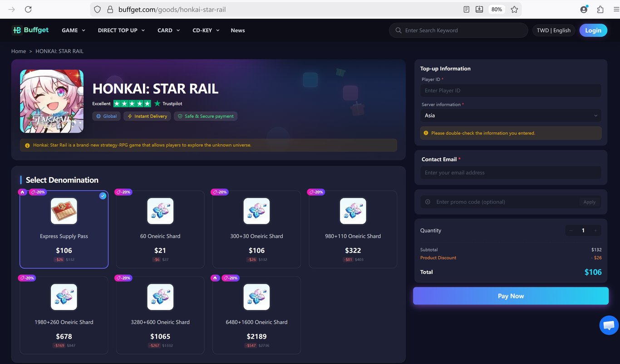Click the Honkai Star Rail game artwork
The height and width of the screenshot is (364, 620).
(52, 101)
